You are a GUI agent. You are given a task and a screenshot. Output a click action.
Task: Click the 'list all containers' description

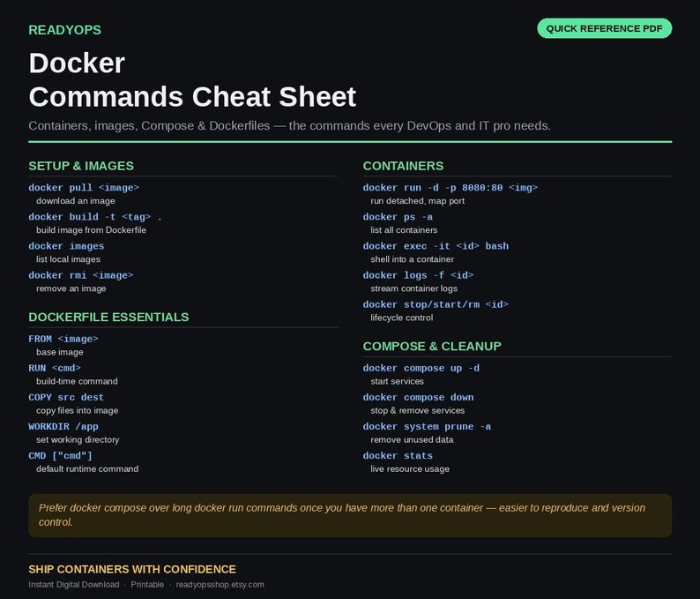pyautogui.click(x=404, y=230)
